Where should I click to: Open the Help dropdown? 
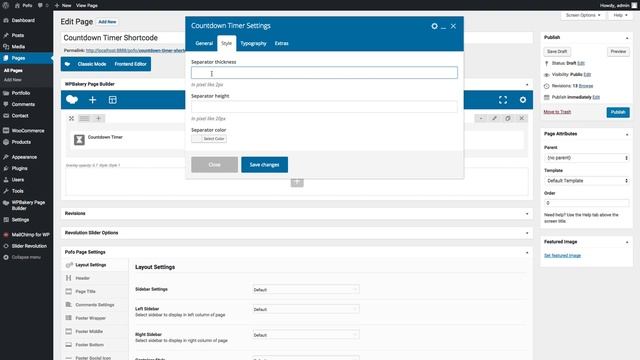coord(620,15)
